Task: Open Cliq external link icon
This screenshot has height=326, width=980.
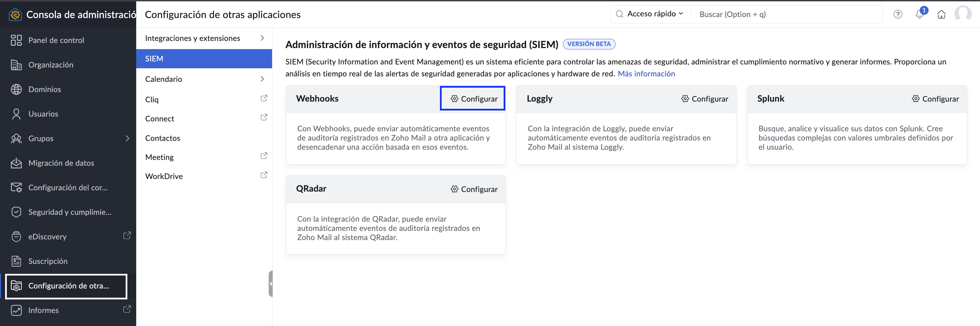Action: [x=264, y=98]
